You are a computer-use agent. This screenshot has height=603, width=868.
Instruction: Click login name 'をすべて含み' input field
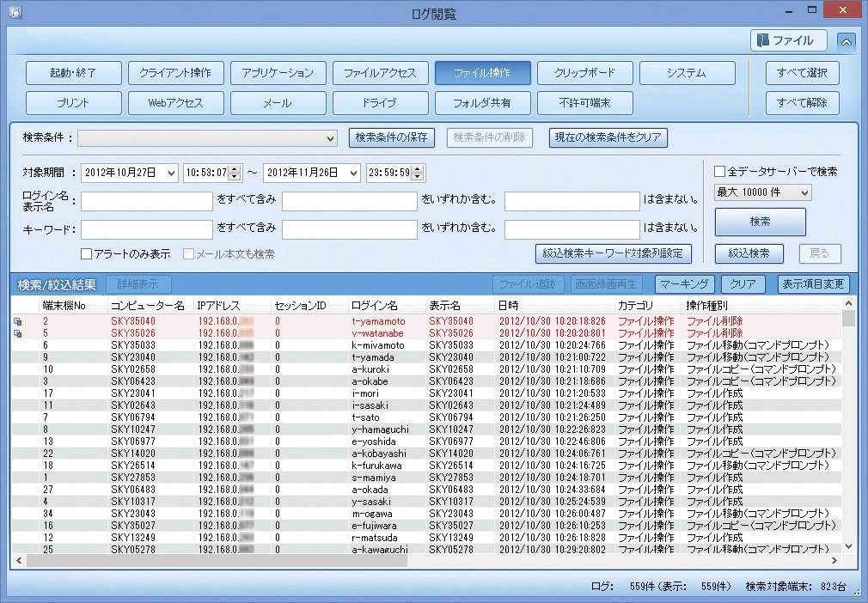click(x=147, y=201)
